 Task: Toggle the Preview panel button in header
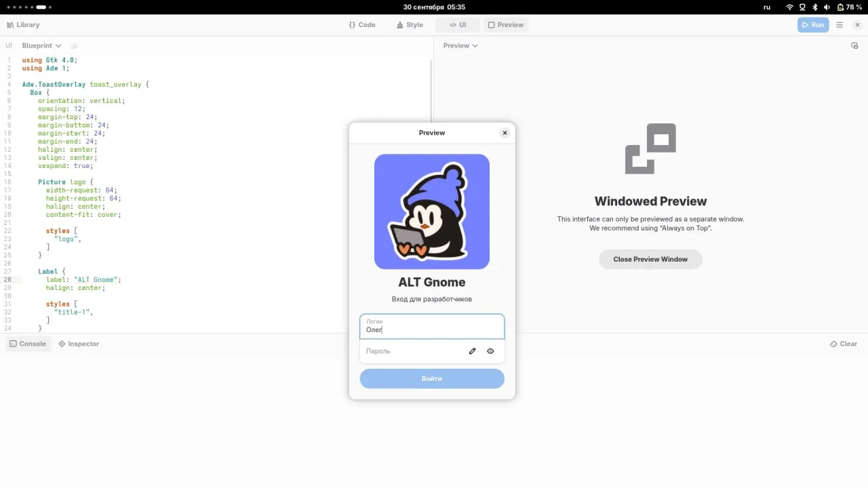click(x=506, y=24)
